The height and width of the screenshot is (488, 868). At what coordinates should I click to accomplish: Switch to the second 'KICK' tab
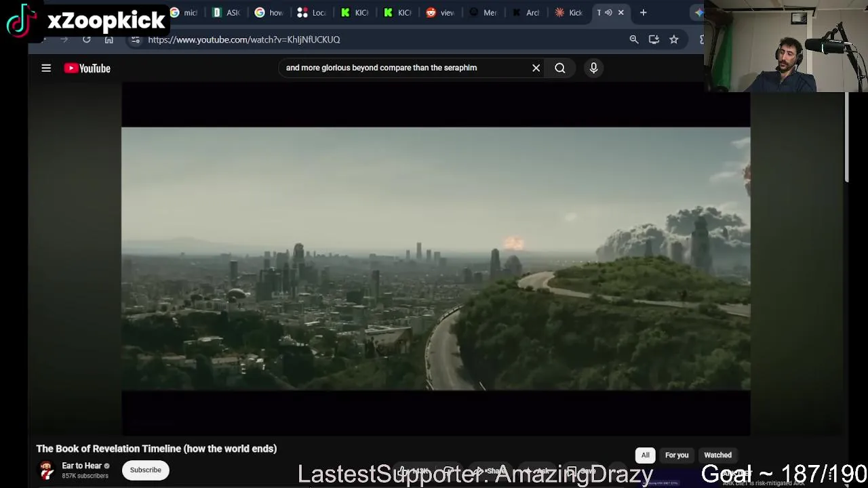(x=399, y=12)
